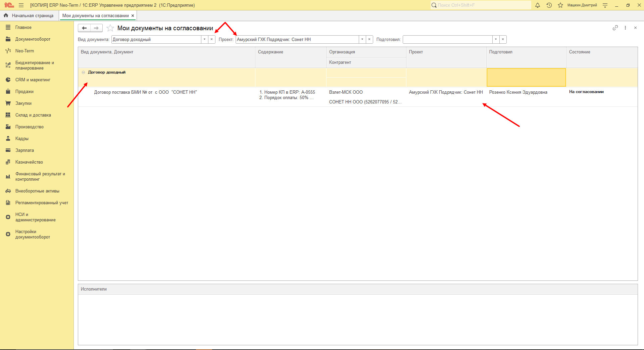Viewport: 644px width, 350px height.
Task: Click the Содержание column header
Action: (x=291, y=57)
